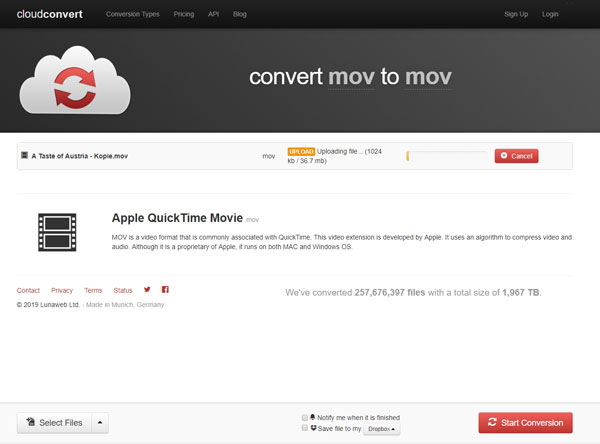Click the Sign Up link
The height and width of the screenshot is (444, 600).
516,14
